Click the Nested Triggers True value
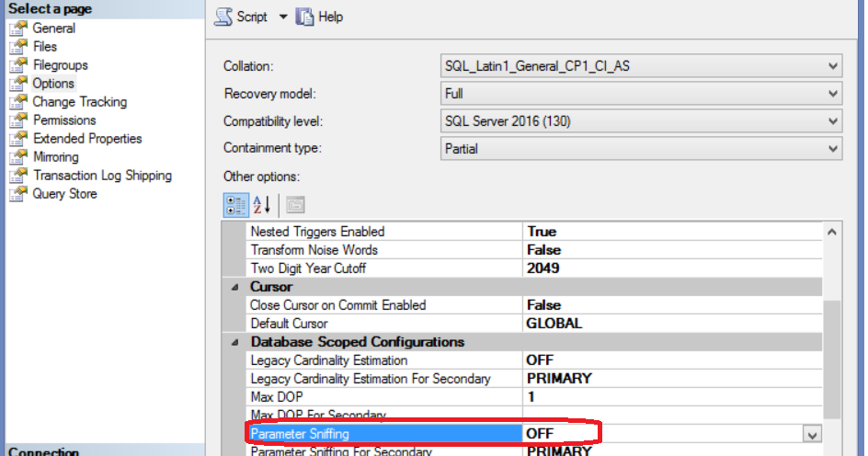Viewport: 868px width, 456px height. 542,232
